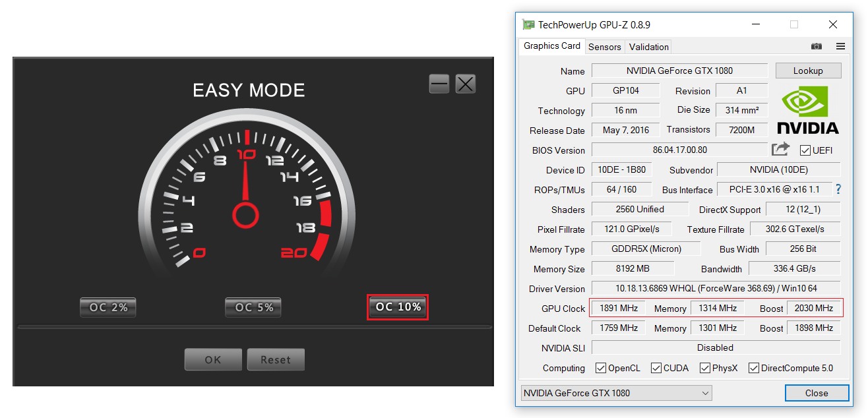
Task: Switch to the Graphics Card tab
Action: (x=552, y=46)
